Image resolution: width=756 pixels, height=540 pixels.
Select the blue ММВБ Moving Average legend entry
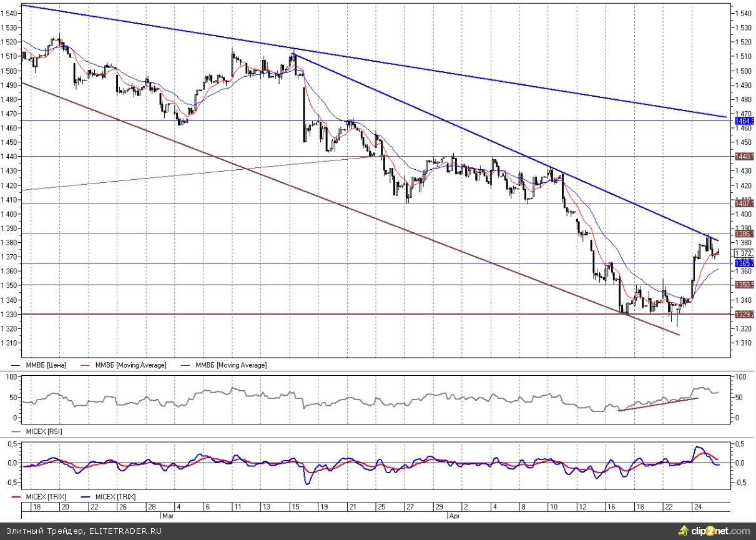point(231,365)
